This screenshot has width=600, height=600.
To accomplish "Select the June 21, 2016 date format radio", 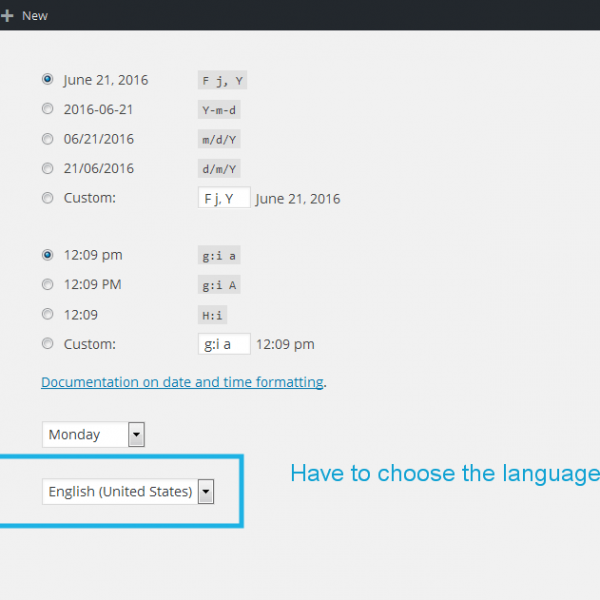I will (48, 80).
